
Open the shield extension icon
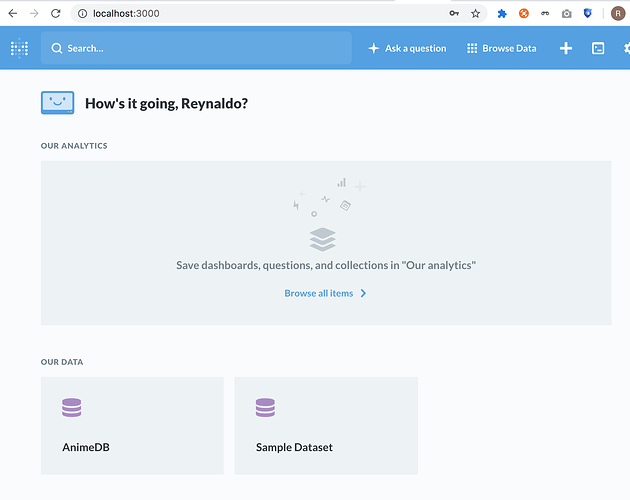pos(587,14)
